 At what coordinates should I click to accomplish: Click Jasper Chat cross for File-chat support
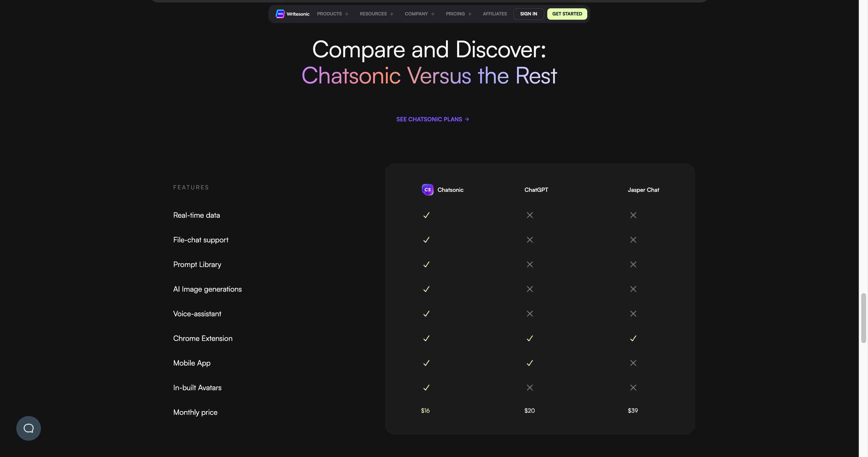click(633, 240)
